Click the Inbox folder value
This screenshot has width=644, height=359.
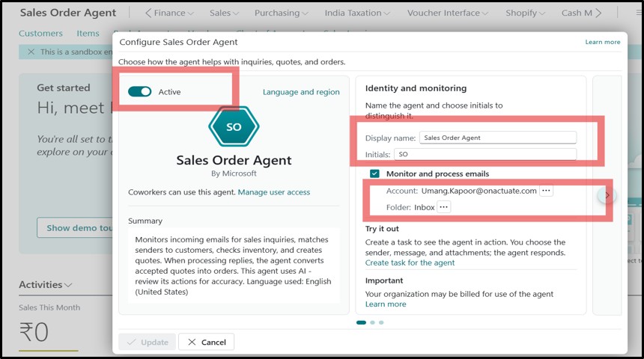(x=425, y=207)
